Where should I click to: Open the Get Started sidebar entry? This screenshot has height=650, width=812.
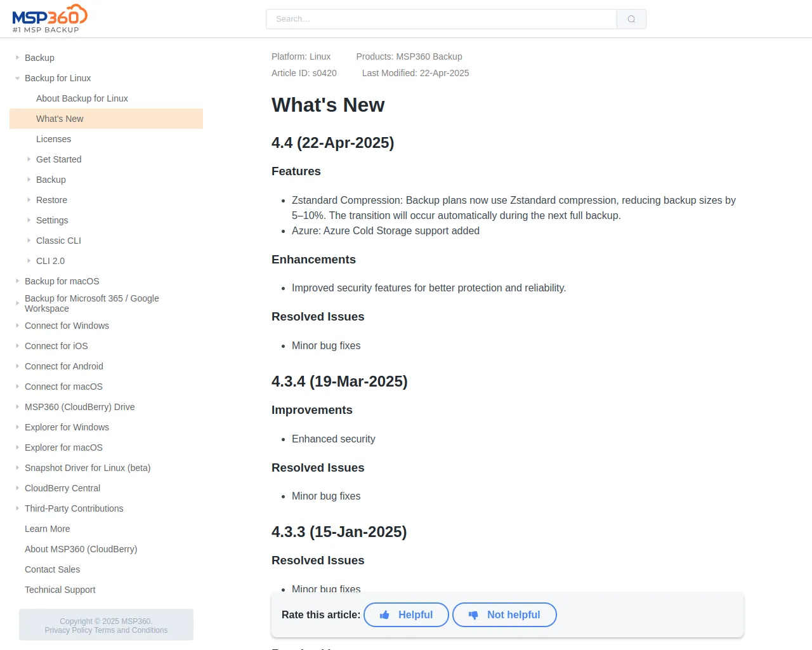(58, 159)
